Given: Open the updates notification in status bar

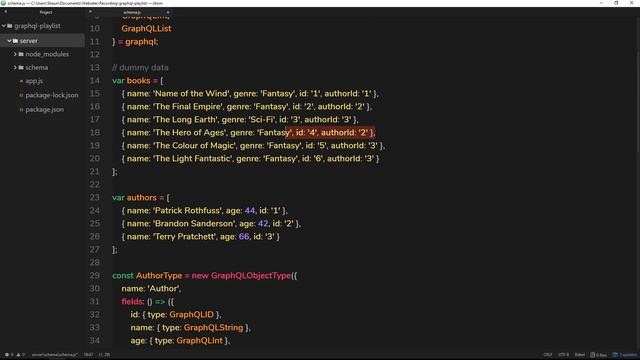Looking at the screenshot, I should pyautogui.click(x=624, y=355).
